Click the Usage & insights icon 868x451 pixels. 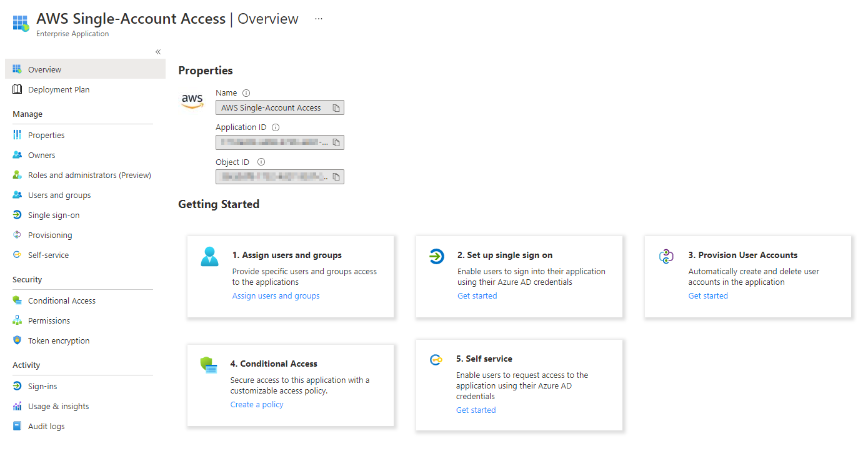point(19,406)
